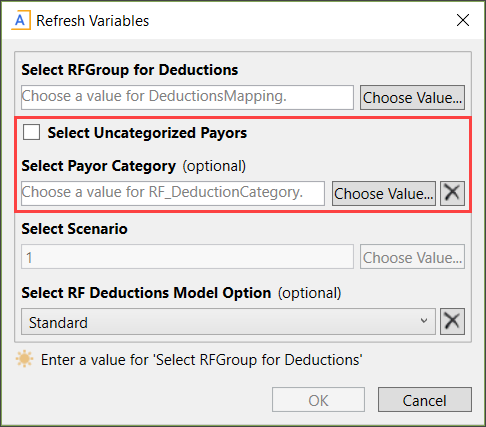This screenshot has width=486, height=427.
Task: Focus the RF_DeductionCategory input field
Action: tap(173, 193)
